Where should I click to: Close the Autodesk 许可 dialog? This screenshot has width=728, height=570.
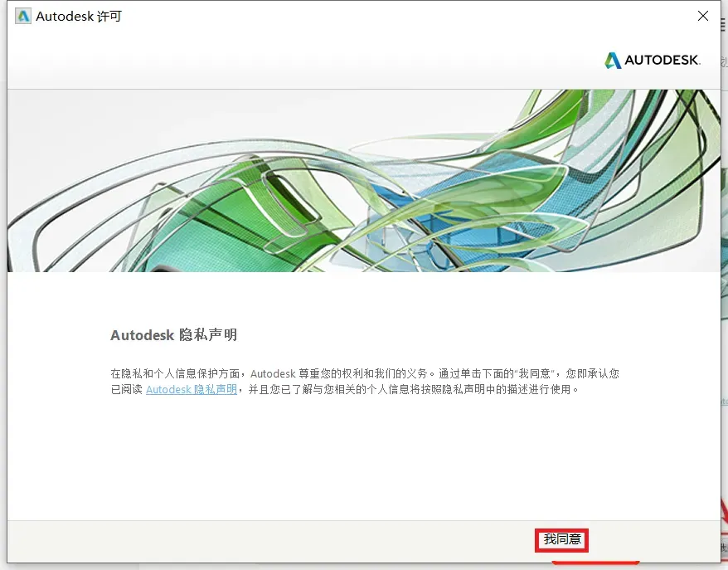[703, 16]
